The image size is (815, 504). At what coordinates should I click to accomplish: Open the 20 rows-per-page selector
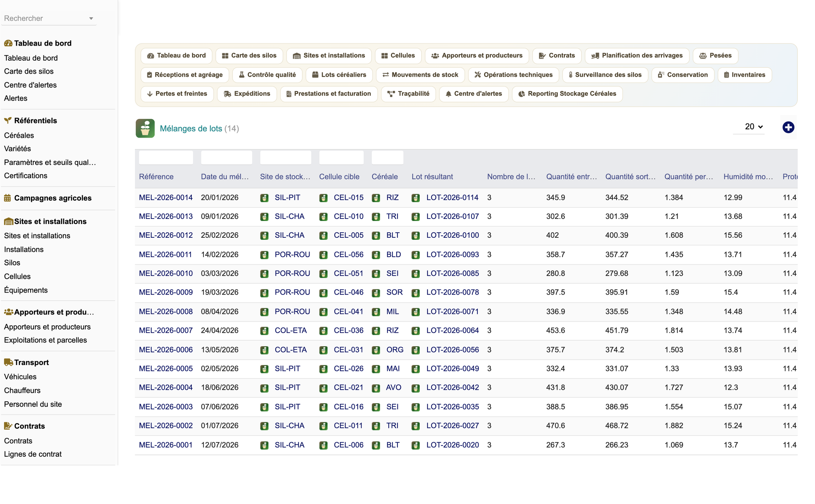[753, 126]
